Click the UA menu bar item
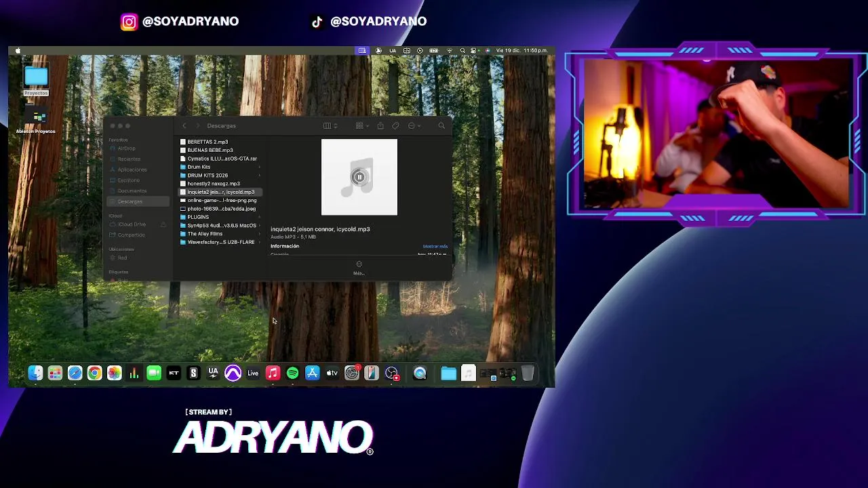The height and width of the screenshot is (488, 868). tap(392, 51)
